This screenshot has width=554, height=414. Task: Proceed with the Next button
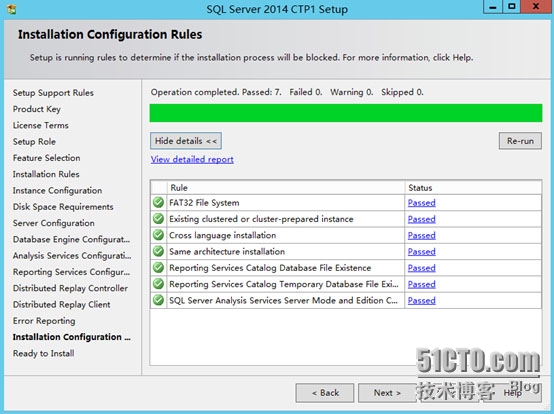click(x=387, y=393)
